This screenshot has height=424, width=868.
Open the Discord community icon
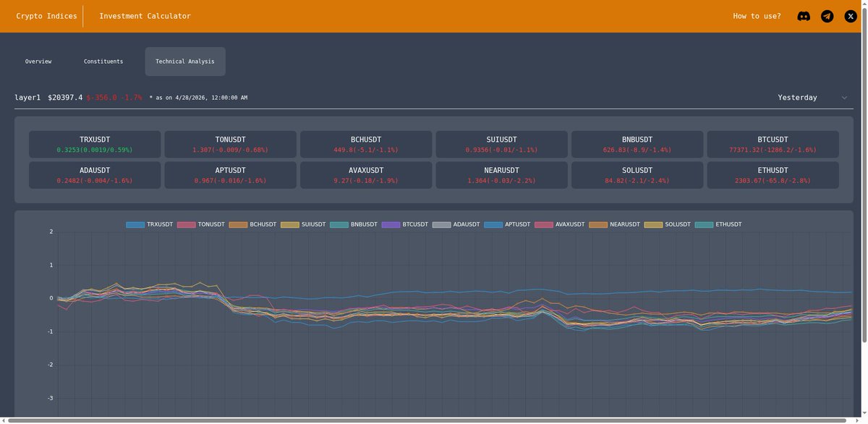click(804, 15)
